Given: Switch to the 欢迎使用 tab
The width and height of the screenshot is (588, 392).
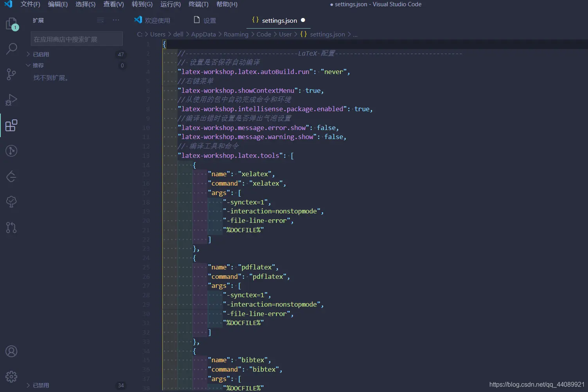Looking at the screenshot, I should click(x=153, y=20).
